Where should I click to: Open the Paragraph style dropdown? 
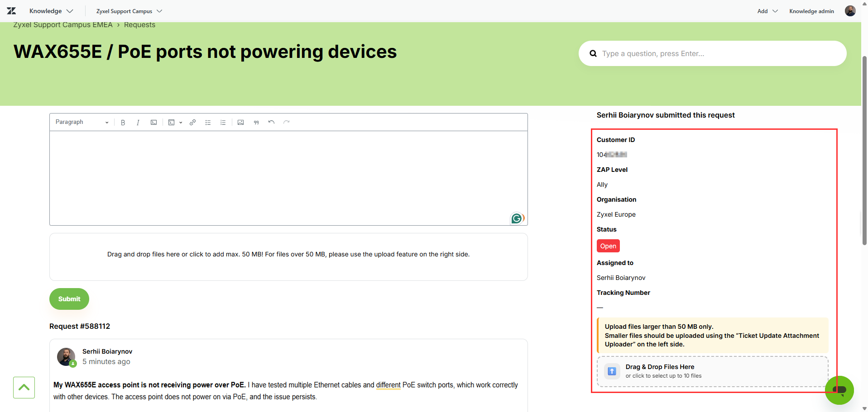pyautogui.click(x=82, y=122)
